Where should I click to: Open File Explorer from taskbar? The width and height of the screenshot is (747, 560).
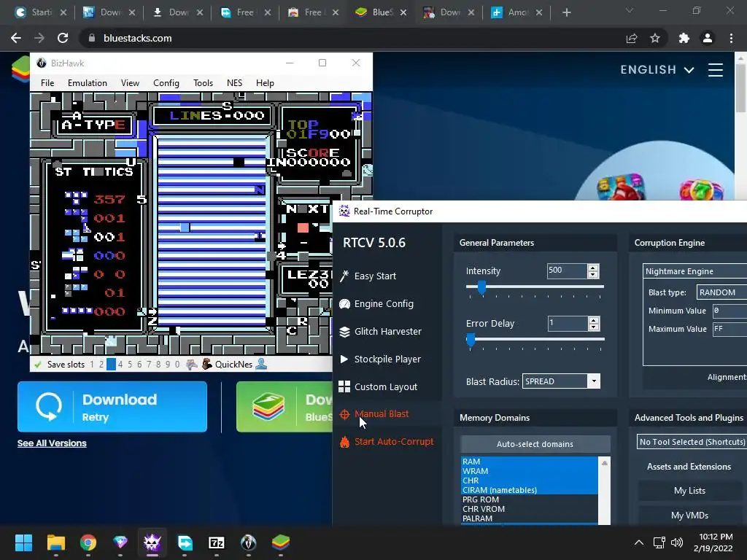55,542
